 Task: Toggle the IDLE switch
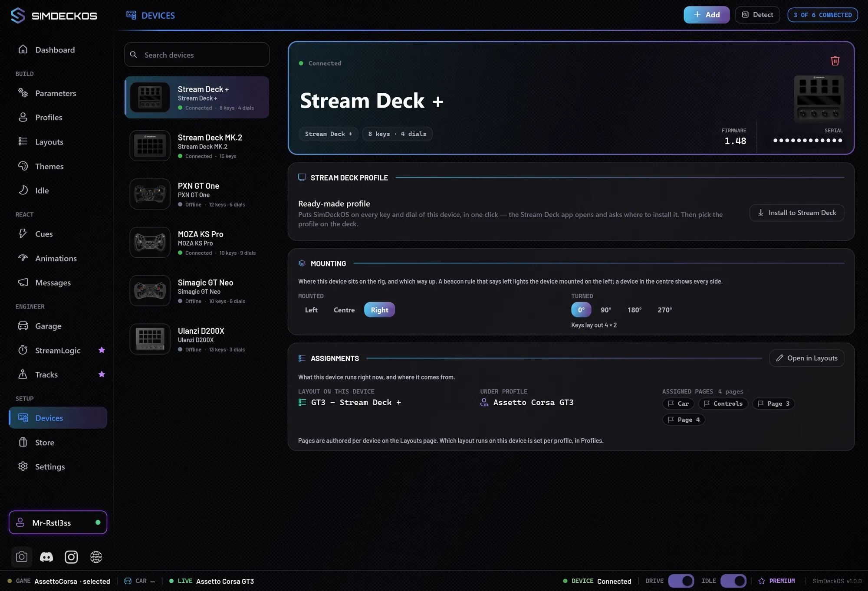tap(733, 581)
